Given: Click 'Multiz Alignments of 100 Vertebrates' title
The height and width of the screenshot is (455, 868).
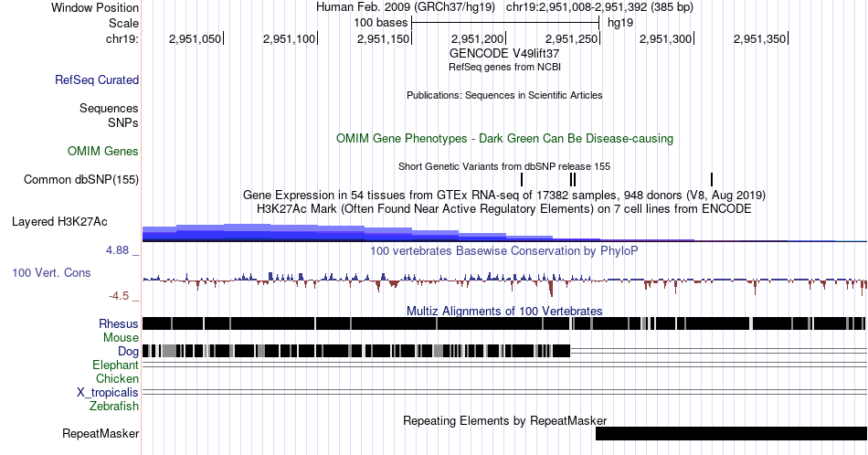Looking at the screenshot, I should coord(504,311).
